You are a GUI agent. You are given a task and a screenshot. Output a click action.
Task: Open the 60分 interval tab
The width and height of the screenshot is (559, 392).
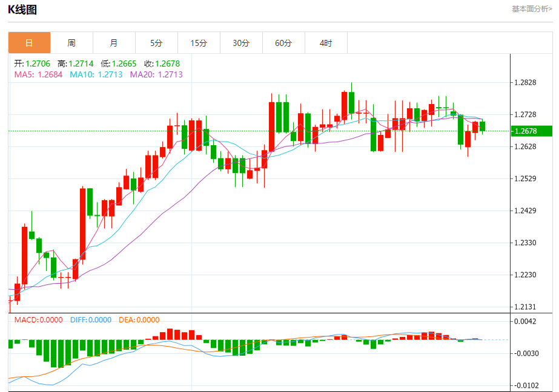(284, 43)
